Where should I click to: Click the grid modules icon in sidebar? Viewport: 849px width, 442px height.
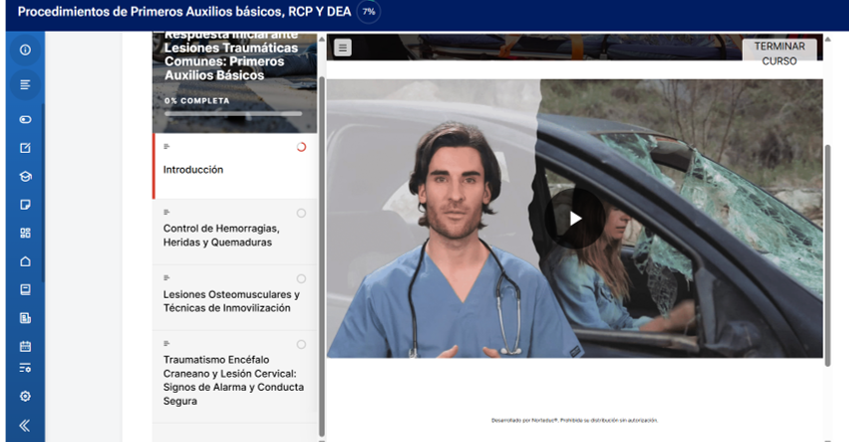25,233
